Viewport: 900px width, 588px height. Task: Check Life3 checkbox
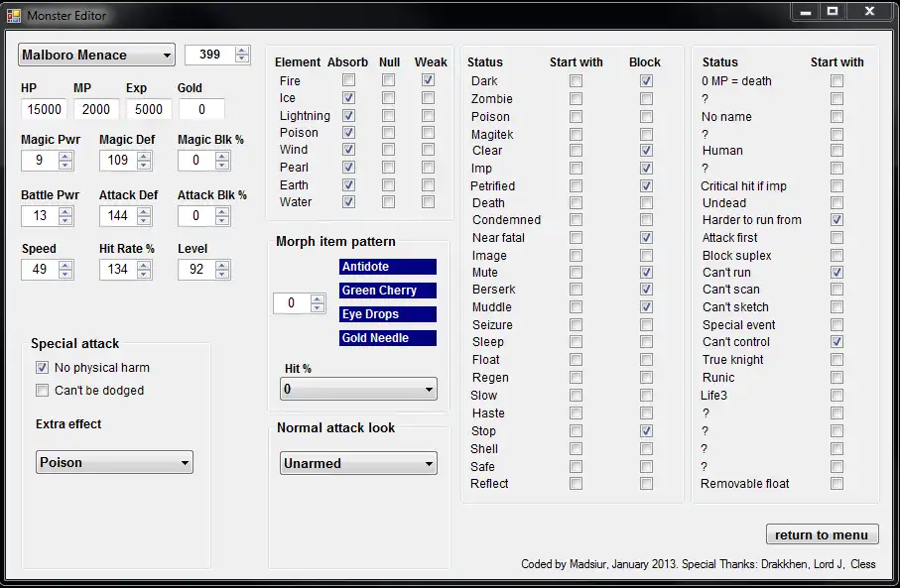coord(836,396)
